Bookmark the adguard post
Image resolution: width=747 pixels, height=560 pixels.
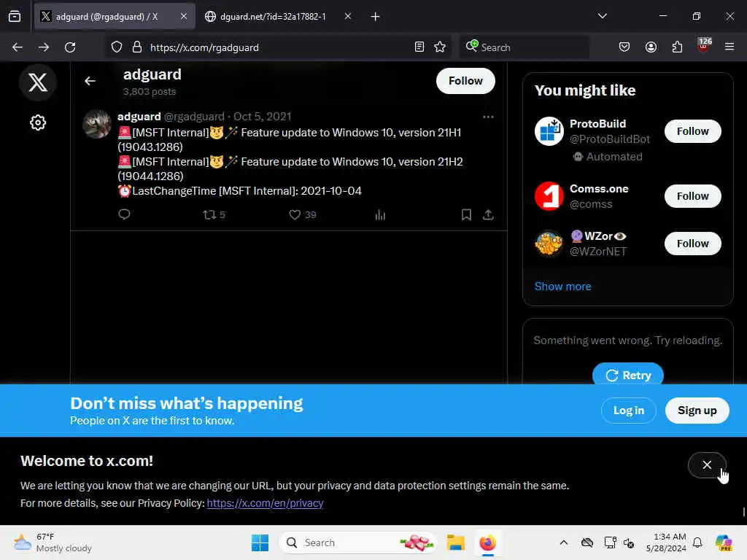point(466,215)
